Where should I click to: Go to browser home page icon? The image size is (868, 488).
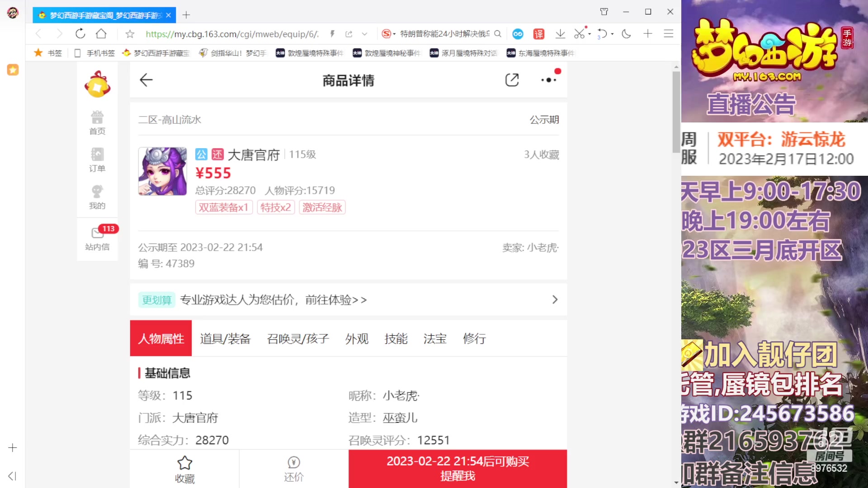point(101,33)
